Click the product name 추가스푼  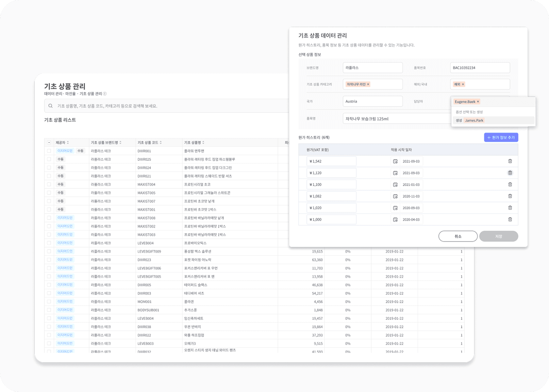coord(191,310)
